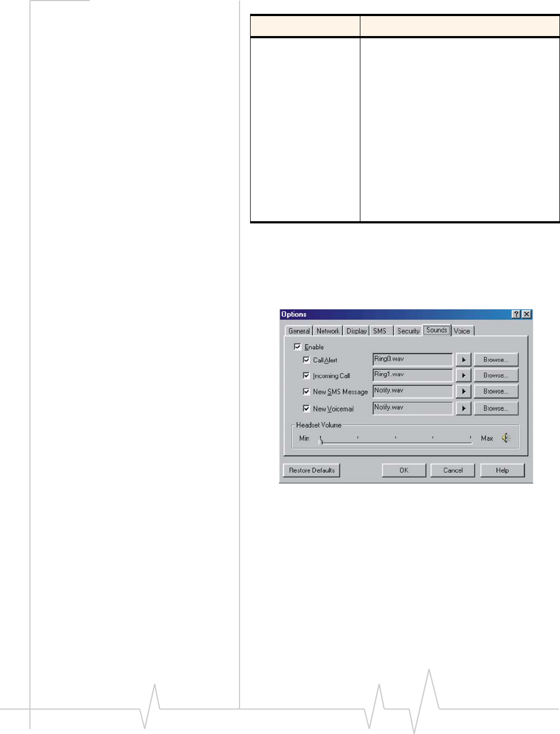560x734 pixels.
Task: Click the Incoming Call Ring1.wav field
Action: click(x=413, y=375)
